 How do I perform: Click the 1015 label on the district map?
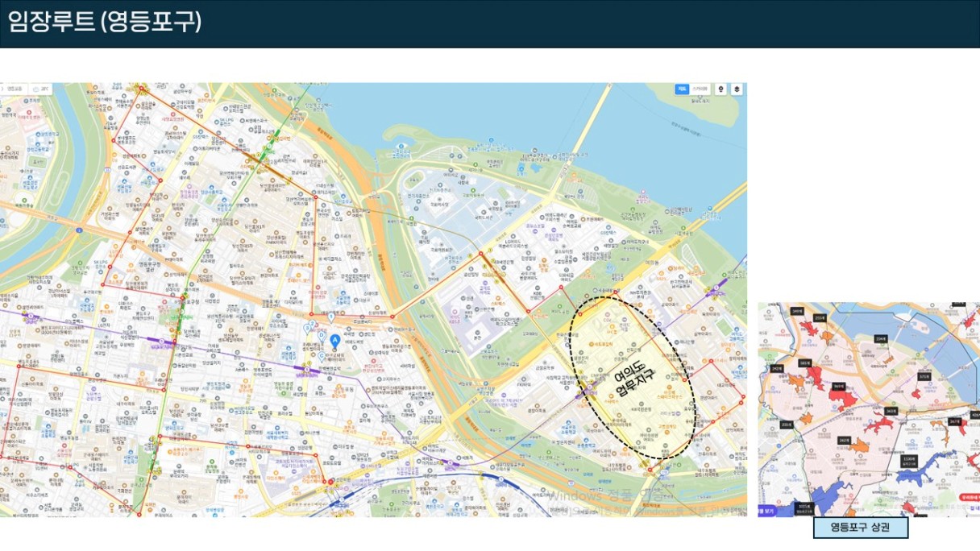pos(804,507)
